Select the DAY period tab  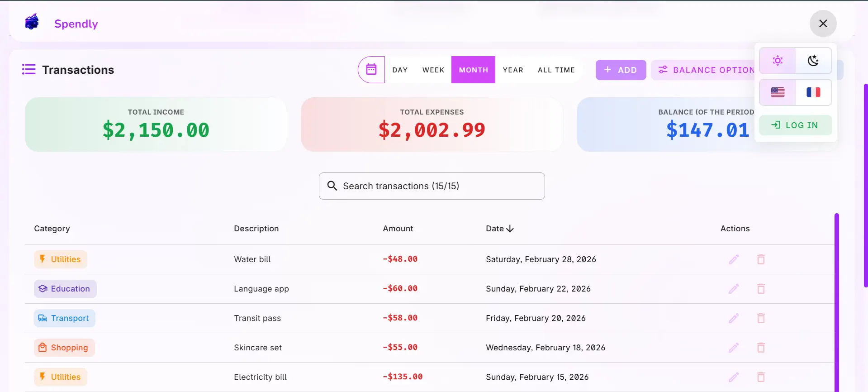(400, 70)
